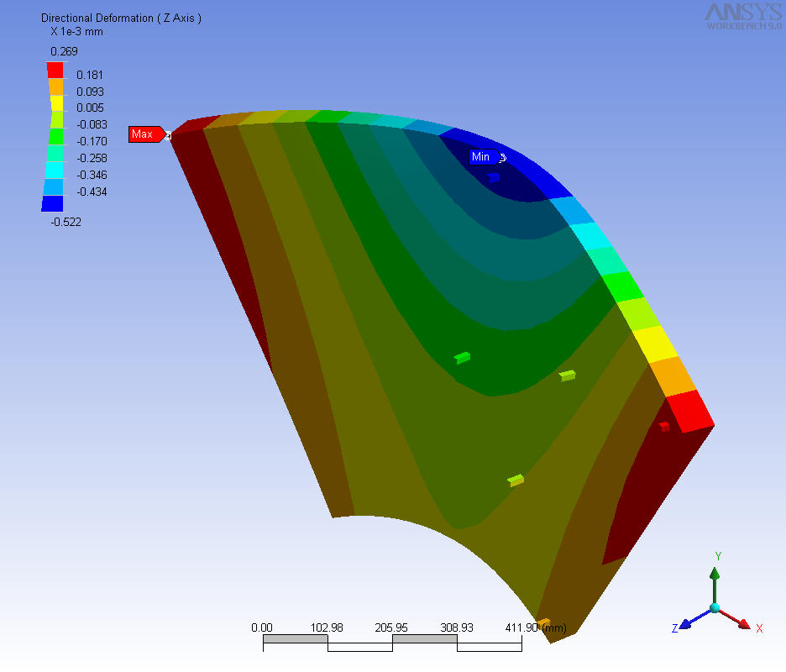Click the scale ruler value 0.00
Viewport: 786px width, 672px height.
point(262,627)
